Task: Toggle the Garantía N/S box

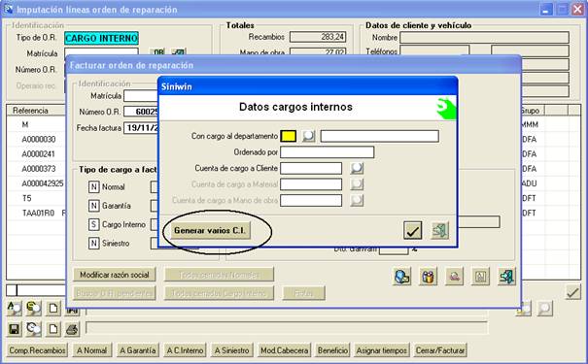Action: (x=93, y=206)
